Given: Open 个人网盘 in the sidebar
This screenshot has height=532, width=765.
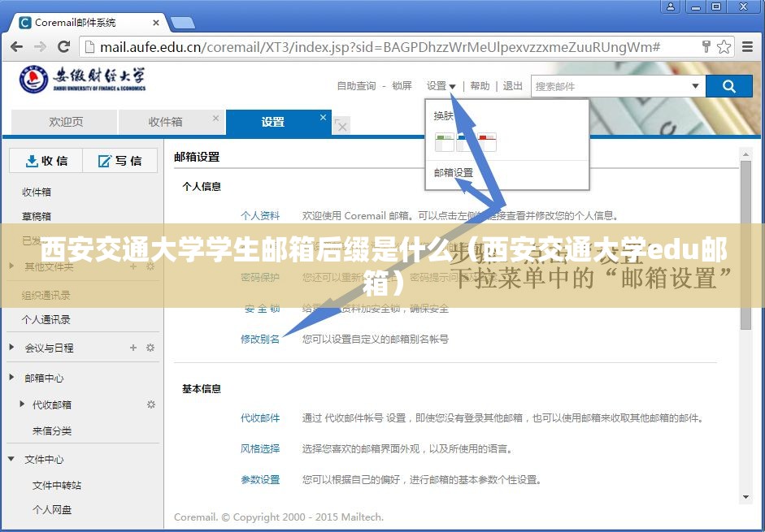Looking at the screenshot, I should click(52, 509).
